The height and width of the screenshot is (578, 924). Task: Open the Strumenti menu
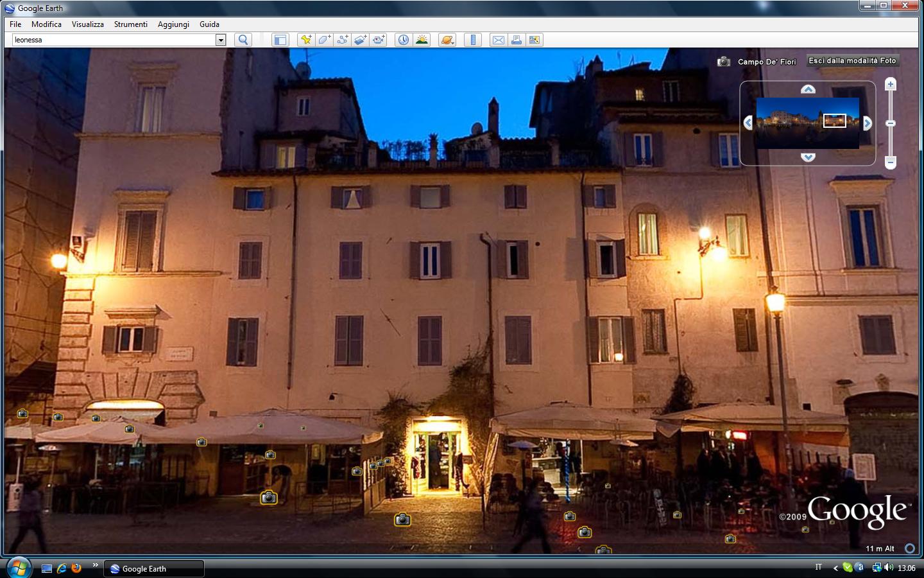tap(131, 24)
